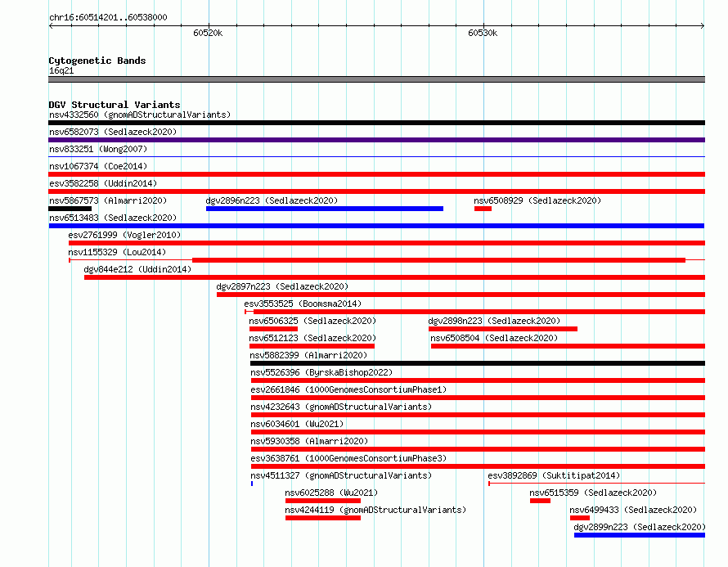Select the nsv6499433 small red bar
This screenshot has height=567, width=728.
580,518
